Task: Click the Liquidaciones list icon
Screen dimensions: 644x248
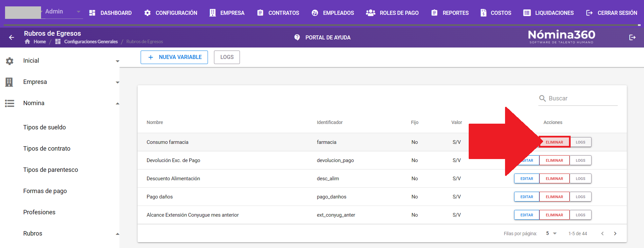Action: coord(527,13)
